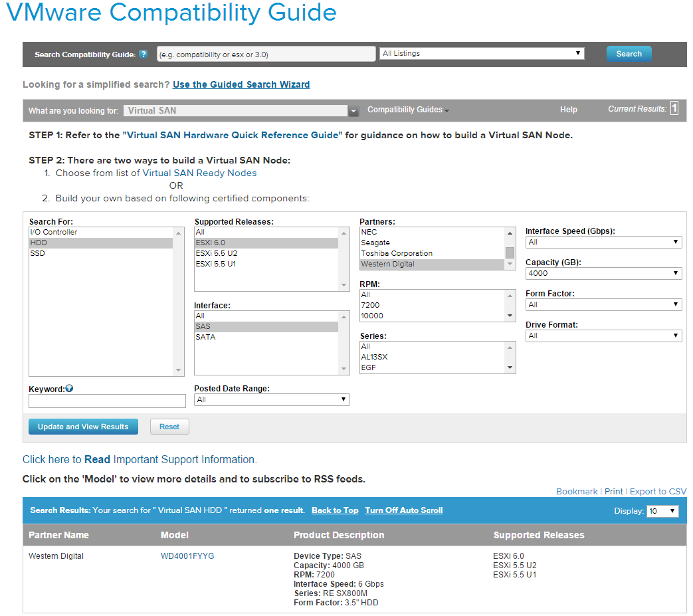The height and width of the screenshot is (616, 693).
Task: Click Update and View Results button
Action: click(83, 427)
